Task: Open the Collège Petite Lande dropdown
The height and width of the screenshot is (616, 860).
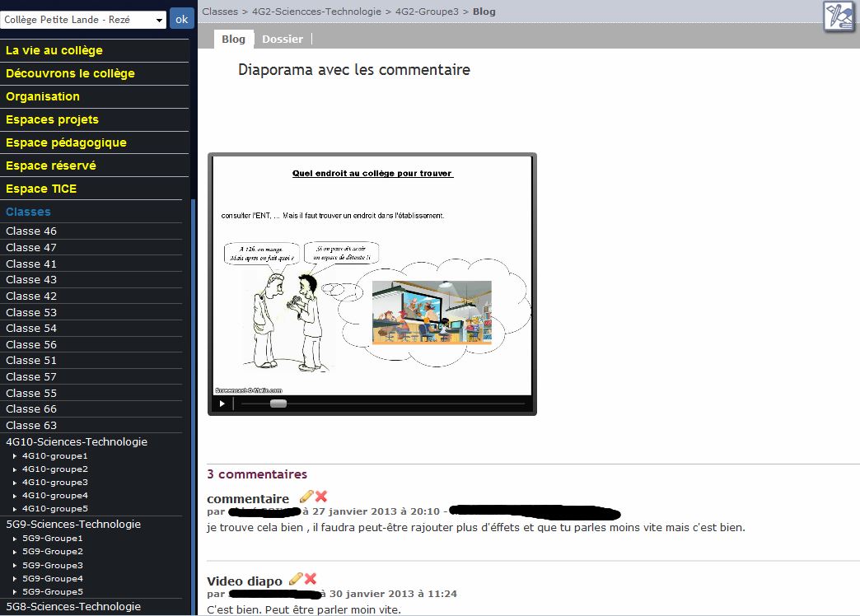Action: (x=83, y=20)
